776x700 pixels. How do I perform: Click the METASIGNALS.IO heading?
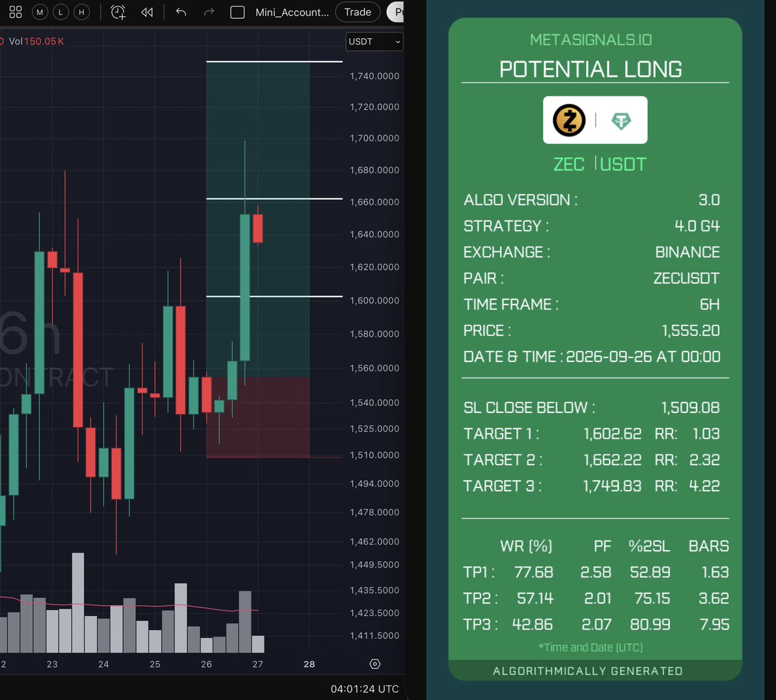click(x=591, y=40)
